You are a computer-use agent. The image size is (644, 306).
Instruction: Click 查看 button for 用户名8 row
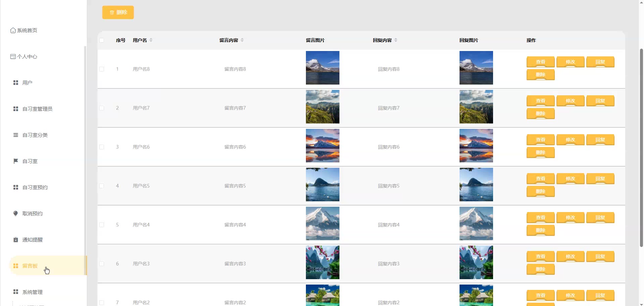pyautogui.click(x=540, y=62)
